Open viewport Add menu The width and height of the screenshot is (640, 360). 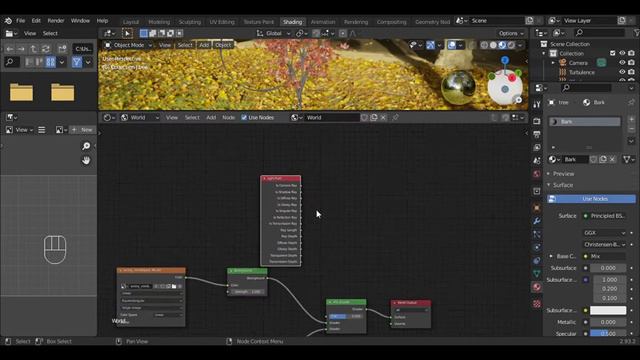click(204, 45)
